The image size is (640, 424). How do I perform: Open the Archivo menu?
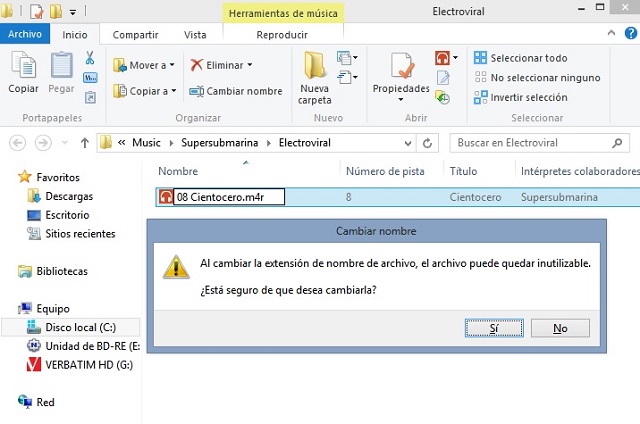coord(25,34)
